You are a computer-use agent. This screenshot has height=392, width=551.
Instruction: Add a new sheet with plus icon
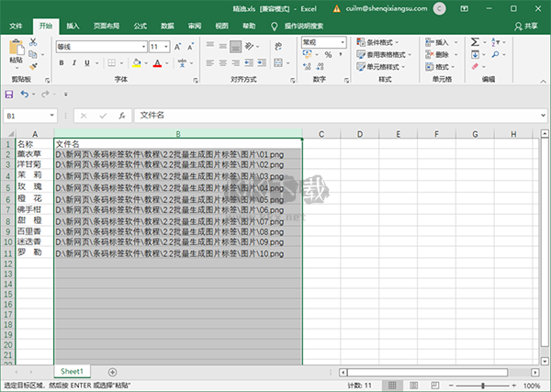pyautogui.click(x=112, y=371)
